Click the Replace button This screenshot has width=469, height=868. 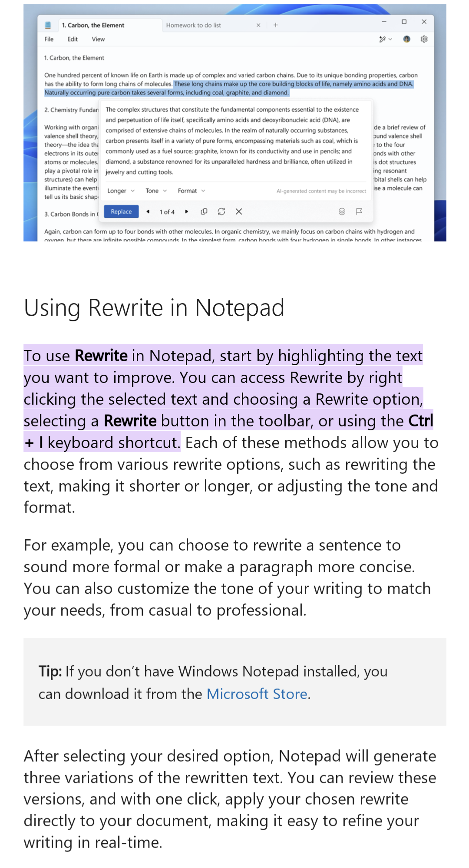point(122,211)
